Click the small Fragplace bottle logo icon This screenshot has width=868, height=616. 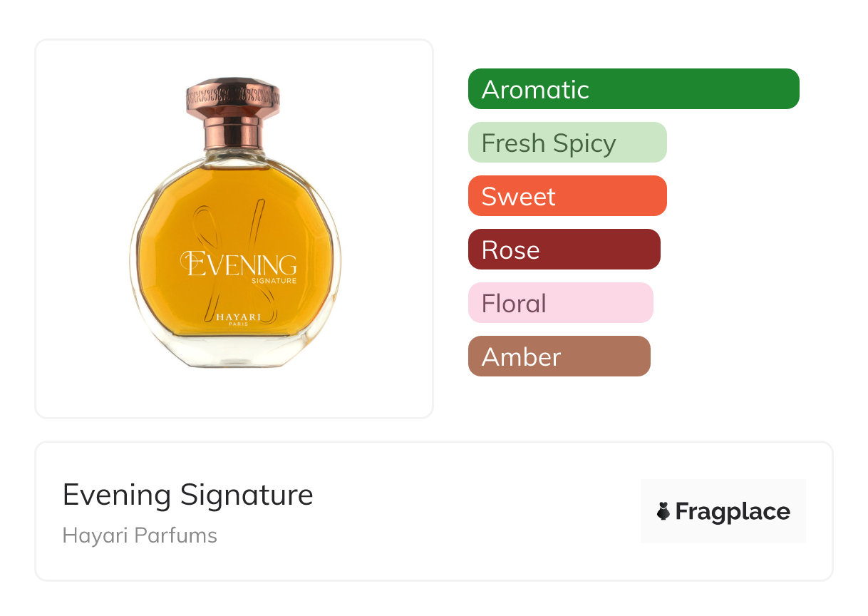[x=663, y=511]
